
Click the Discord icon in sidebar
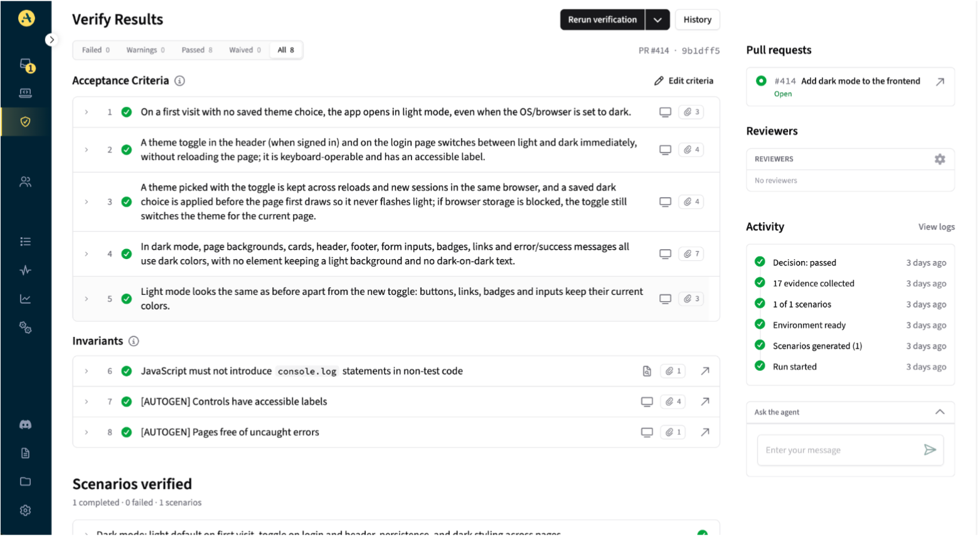[26, 425]
